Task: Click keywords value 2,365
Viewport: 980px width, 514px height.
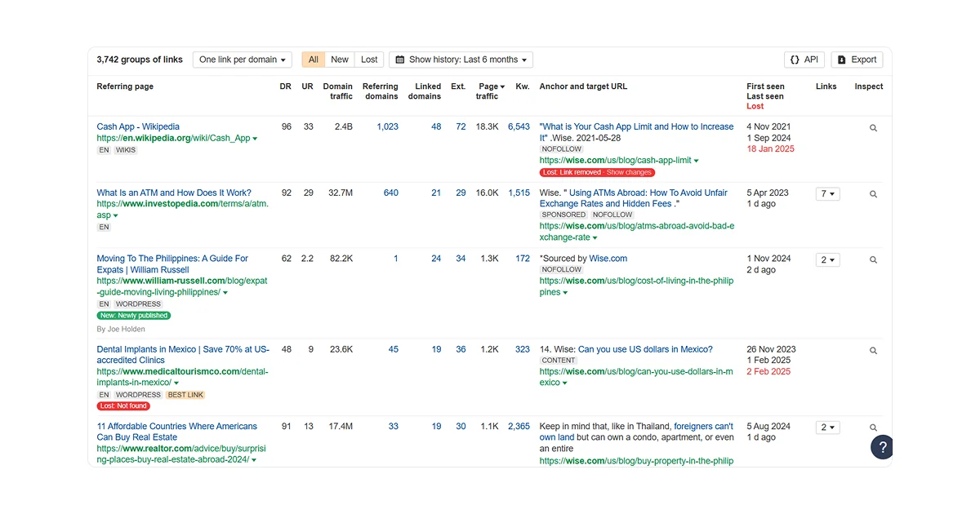Action: point(519,427)
